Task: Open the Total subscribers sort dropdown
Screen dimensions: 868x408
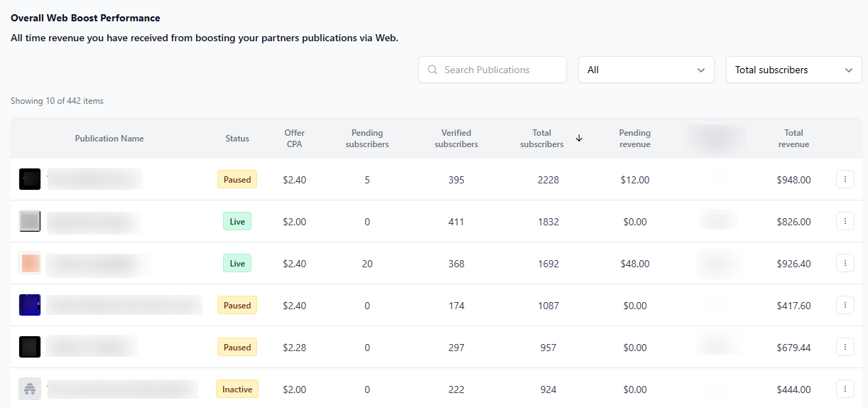Action: 793,70
